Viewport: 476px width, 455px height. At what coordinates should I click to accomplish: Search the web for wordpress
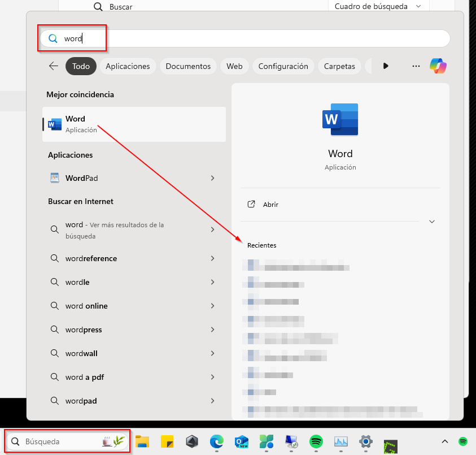(134, 330)
